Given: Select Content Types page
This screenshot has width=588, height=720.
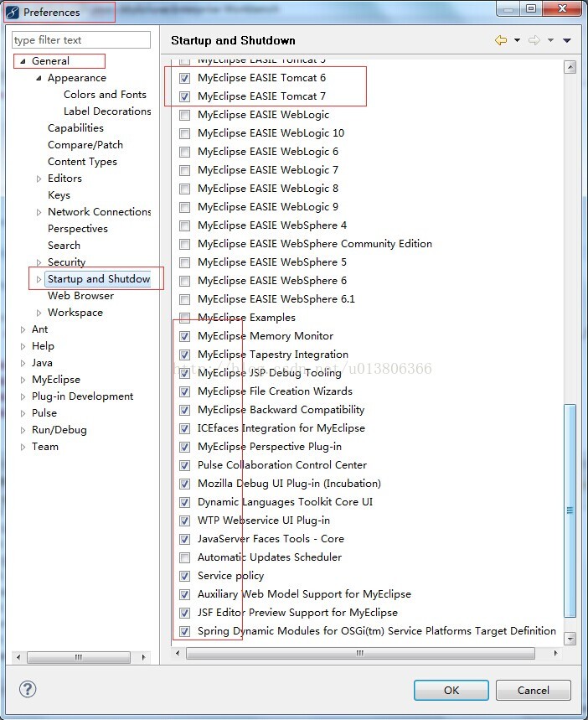Looking at the screenshot, I should click(82, 162).
